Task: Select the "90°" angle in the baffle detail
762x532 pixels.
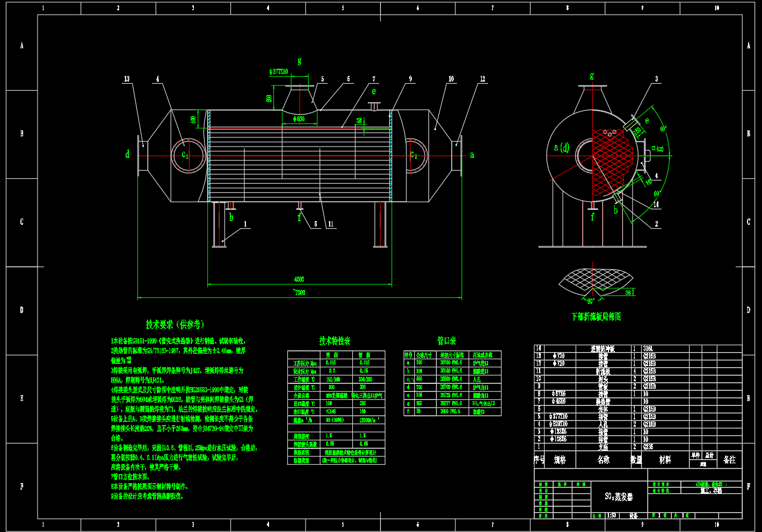Action: pyautogui.click(x=591, y=301)
